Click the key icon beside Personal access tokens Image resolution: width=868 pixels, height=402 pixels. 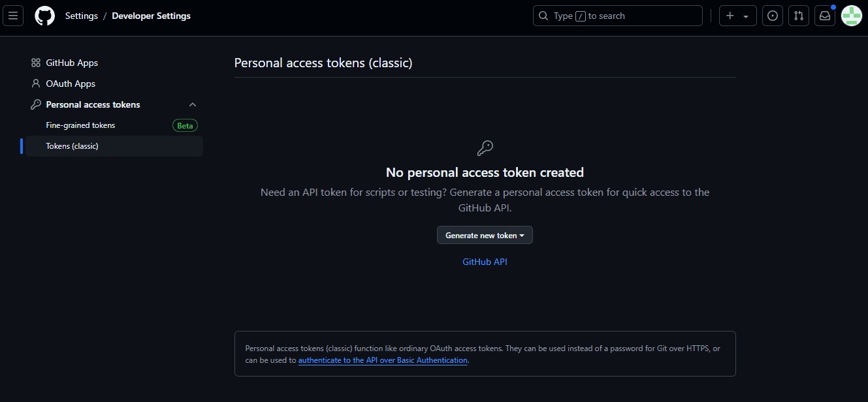pos(36,104)
